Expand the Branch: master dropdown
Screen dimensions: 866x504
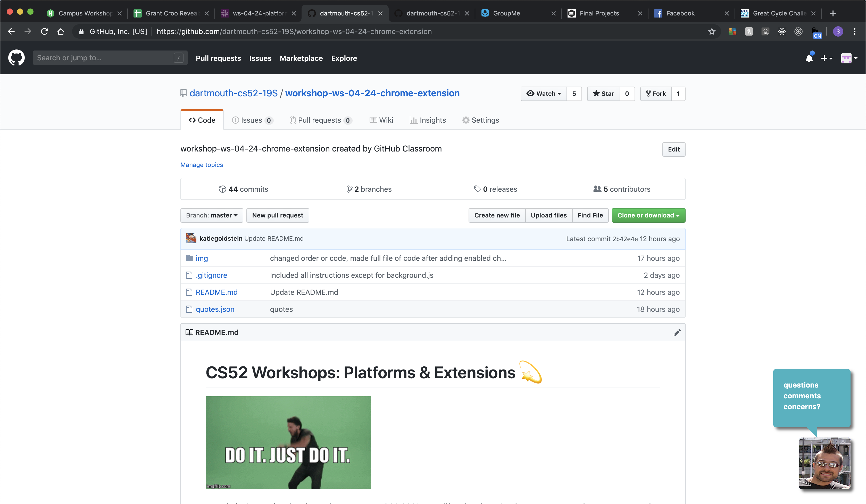pyautogui.click(x=212, y=215)
